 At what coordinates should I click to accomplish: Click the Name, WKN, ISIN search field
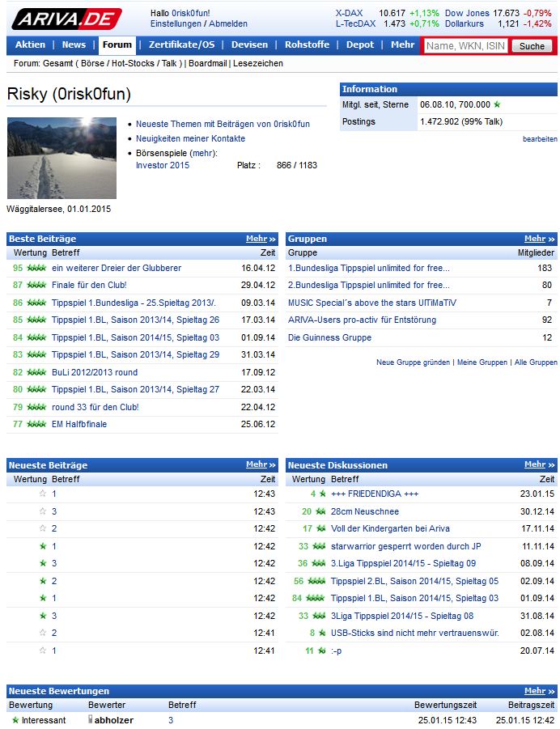coord(465,46)
